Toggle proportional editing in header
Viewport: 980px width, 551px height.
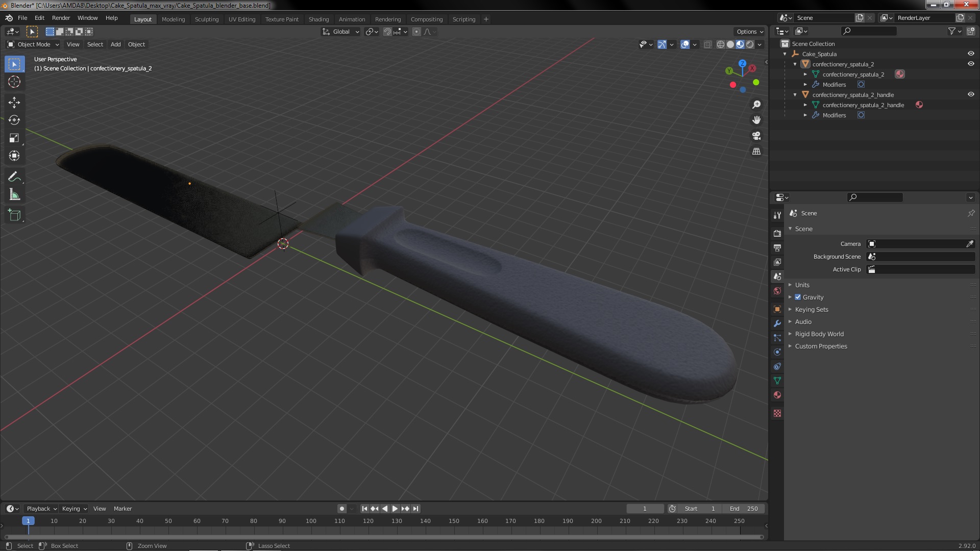point(416,32)
